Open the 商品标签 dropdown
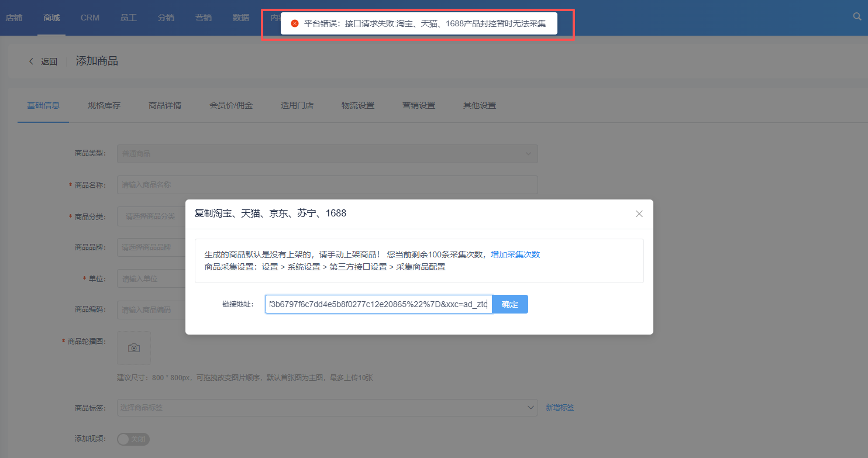868x458 pixels. 327,407
